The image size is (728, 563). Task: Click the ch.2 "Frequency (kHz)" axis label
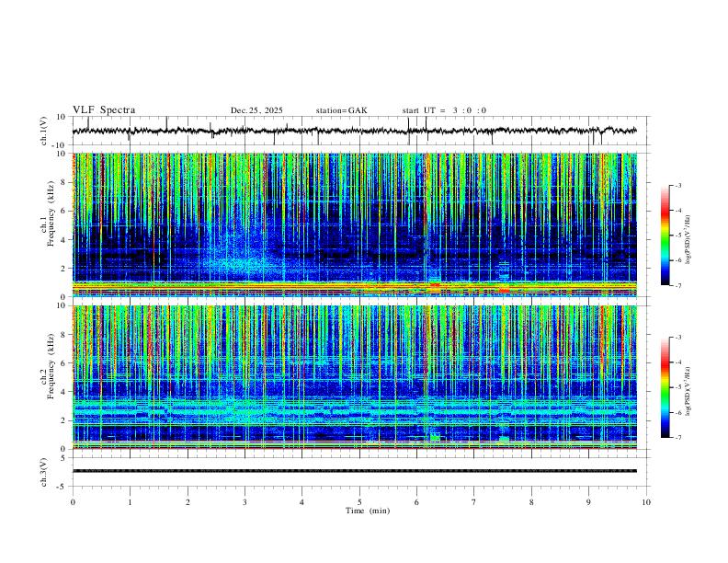[x=51, y=364]
